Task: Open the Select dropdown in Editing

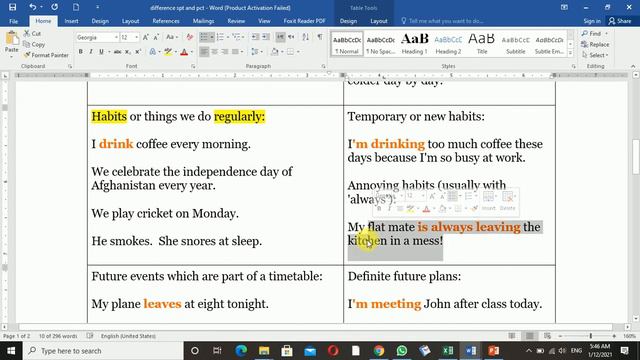Action: coord(595,55)
